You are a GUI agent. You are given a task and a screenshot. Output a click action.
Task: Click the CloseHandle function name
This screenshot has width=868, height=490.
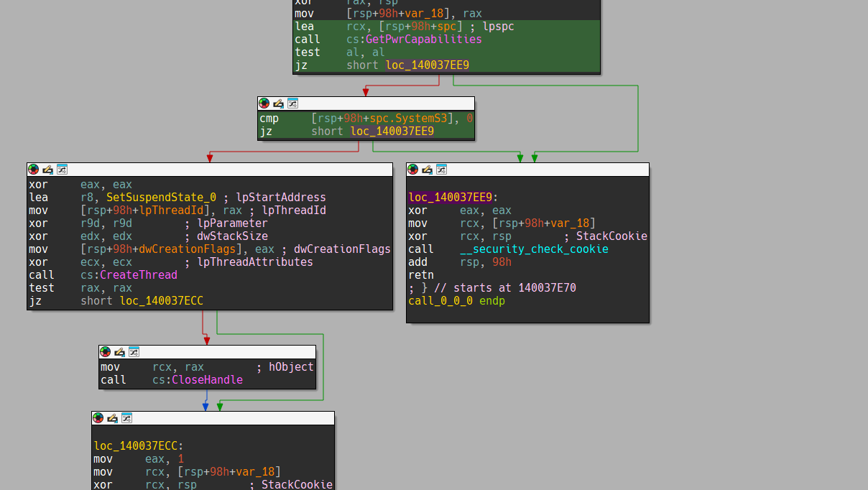coord(207,380)
